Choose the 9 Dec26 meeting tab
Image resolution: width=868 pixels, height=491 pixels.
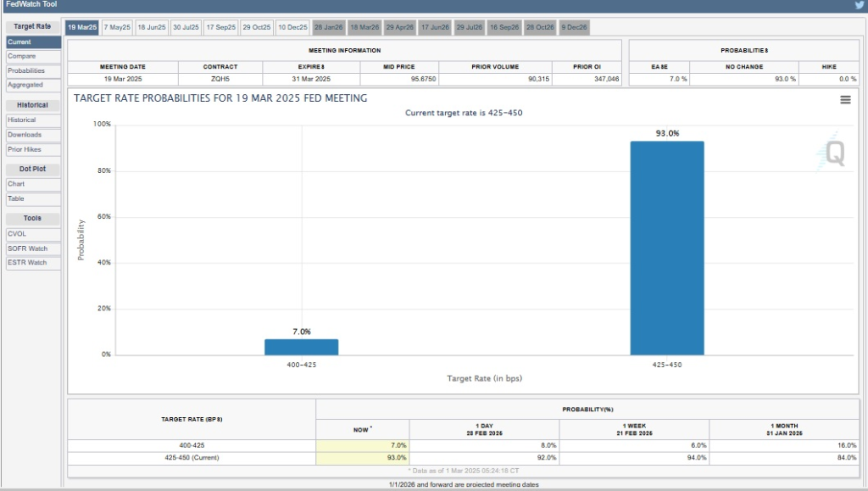coord(574,27)
